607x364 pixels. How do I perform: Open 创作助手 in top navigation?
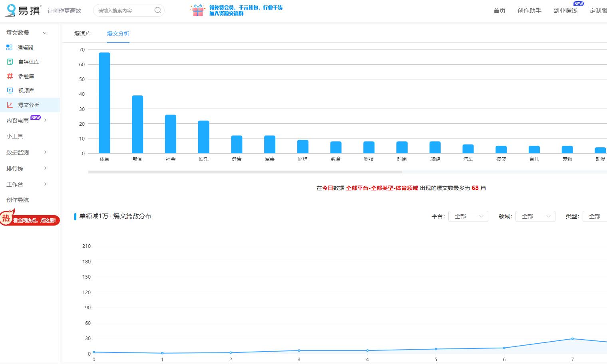tap(529, 11)
